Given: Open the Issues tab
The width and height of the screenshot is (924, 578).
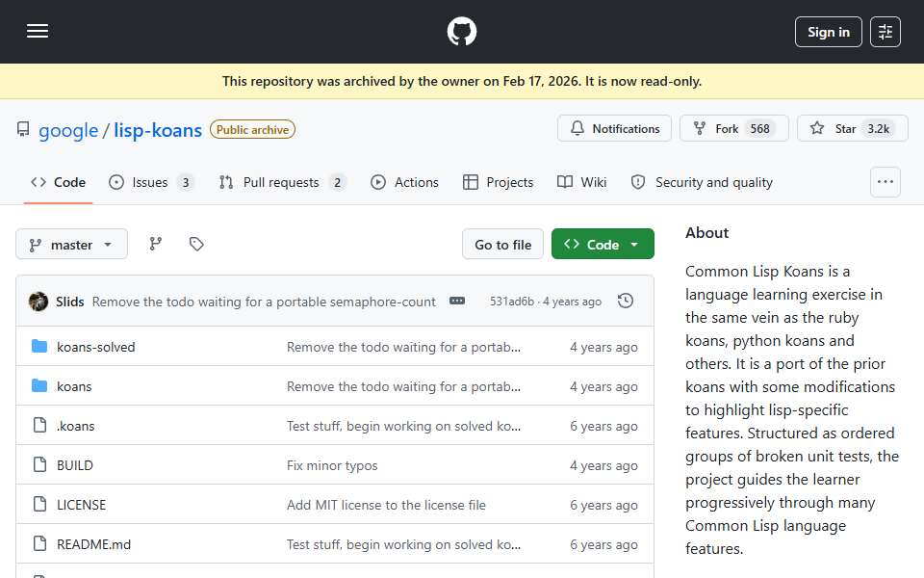Looking at the screenshot, I should click(x=151, y=182).
